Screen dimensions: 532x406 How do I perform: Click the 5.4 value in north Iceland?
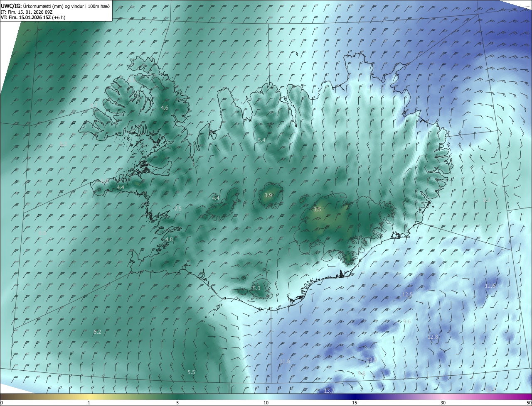[261, 140]
